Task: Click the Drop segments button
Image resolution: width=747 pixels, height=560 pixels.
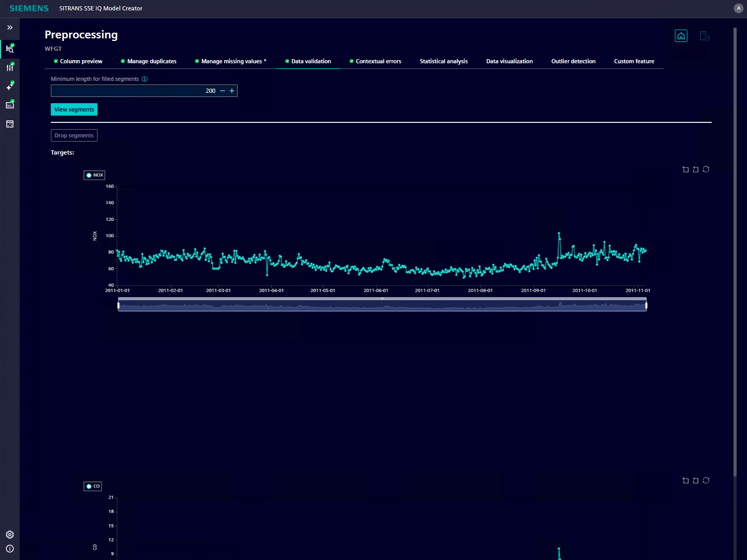Action: 74,135
